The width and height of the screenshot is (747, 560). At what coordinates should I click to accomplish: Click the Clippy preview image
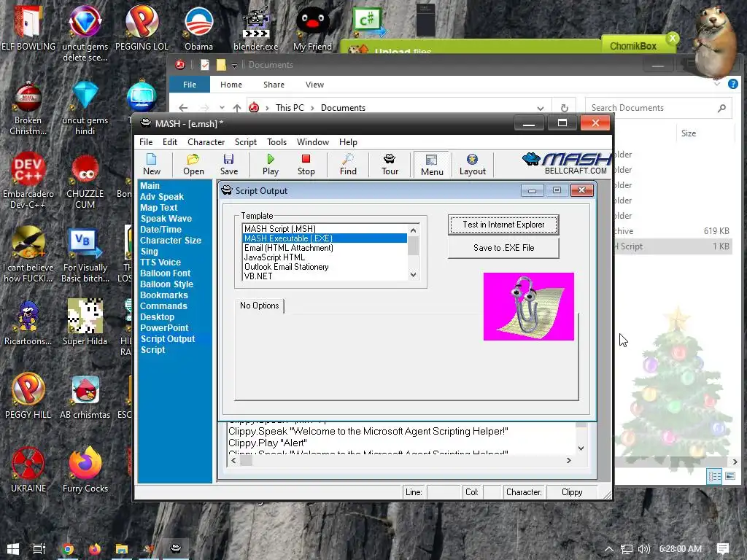click(x=528, y=307)
